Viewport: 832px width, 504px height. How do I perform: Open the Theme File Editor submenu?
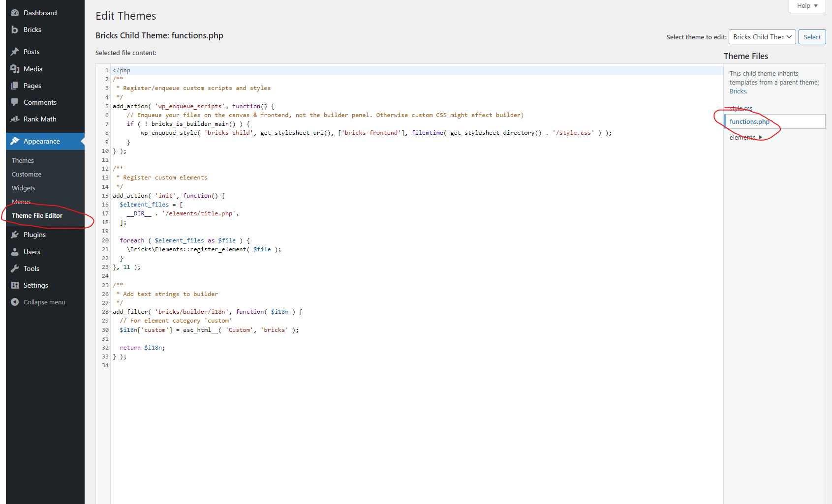pyautogui.click(x=37, y=216)
